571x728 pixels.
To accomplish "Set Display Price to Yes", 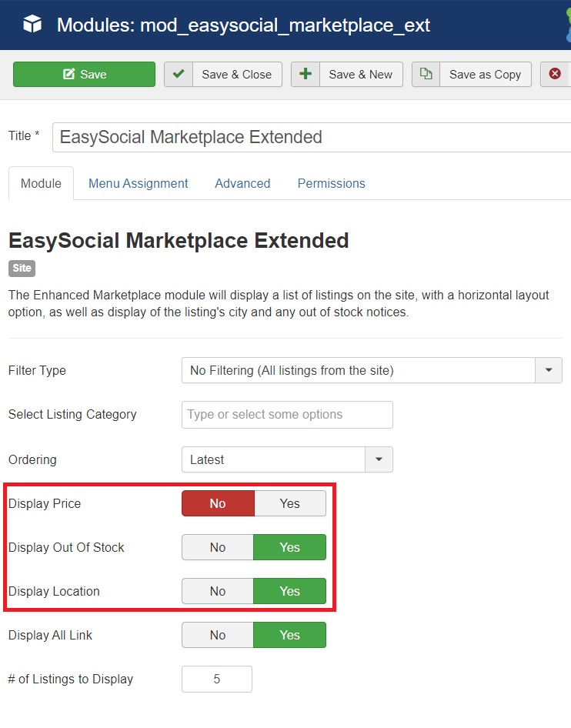I will coord(289,503).
